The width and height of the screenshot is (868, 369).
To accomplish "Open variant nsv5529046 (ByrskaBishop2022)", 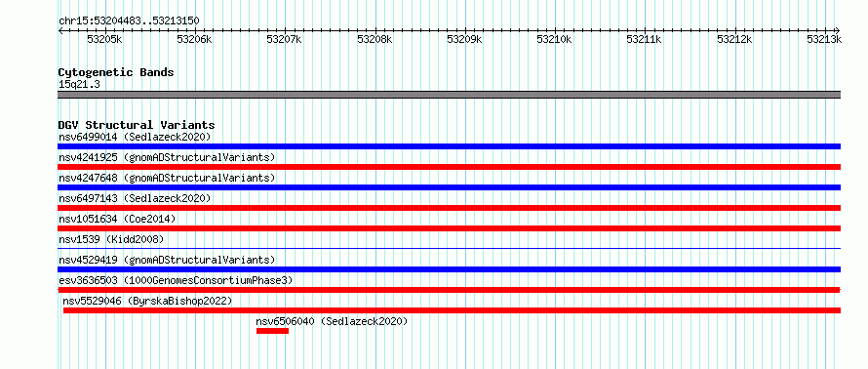I will pos(147,301).
